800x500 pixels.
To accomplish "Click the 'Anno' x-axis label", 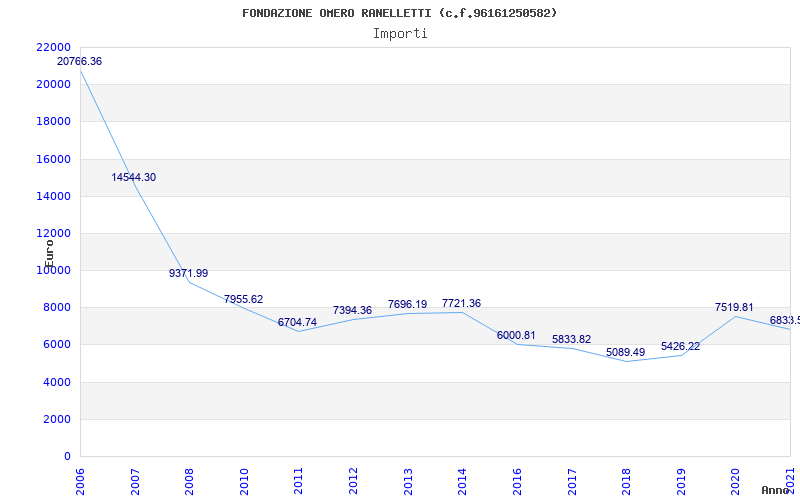I will click(775, 490).
